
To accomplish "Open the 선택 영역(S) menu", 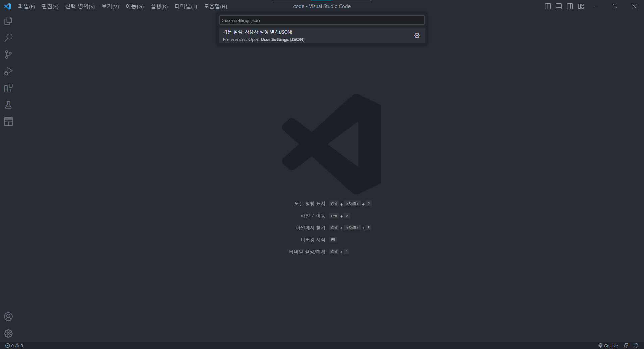I will [80, 6].
